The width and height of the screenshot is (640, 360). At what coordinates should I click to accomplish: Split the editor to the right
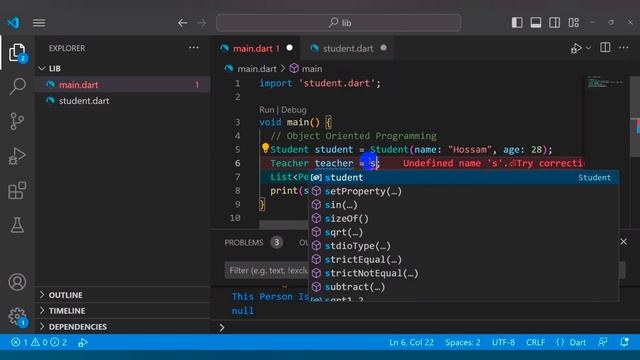605,48
